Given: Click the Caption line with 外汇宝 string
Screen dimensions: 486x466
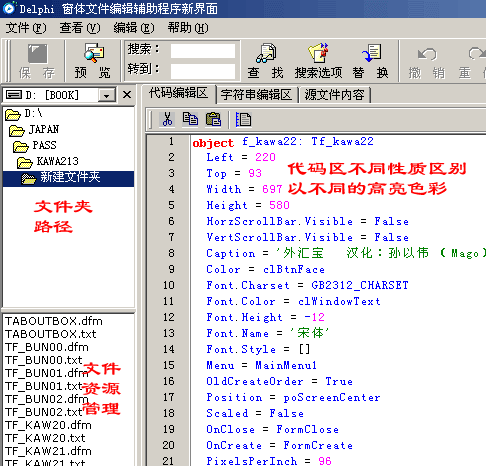Looking at the screenshot, I should (346, 253).
